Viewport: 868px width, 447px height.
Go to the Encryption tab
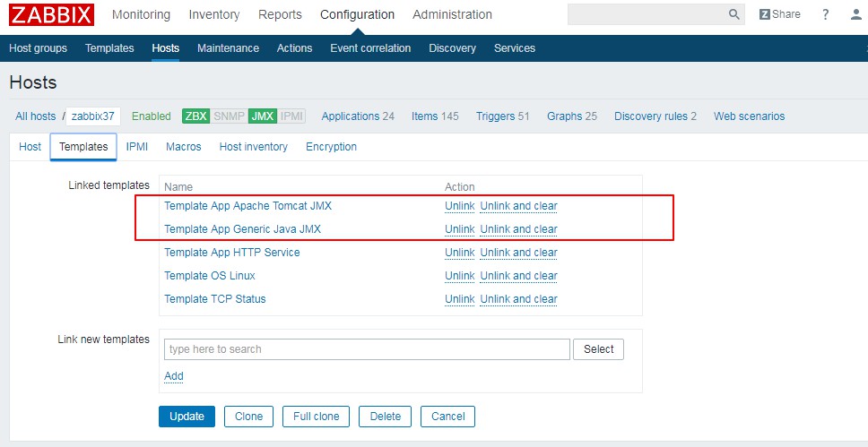[331, 147]
